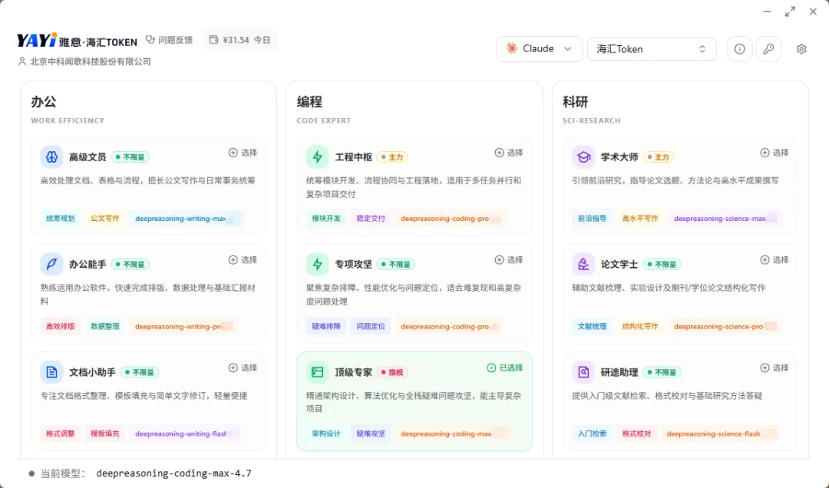This screenshot has width=830, height=488.
Task: Select the 研途助理 model with 选择
Action: 774,368
